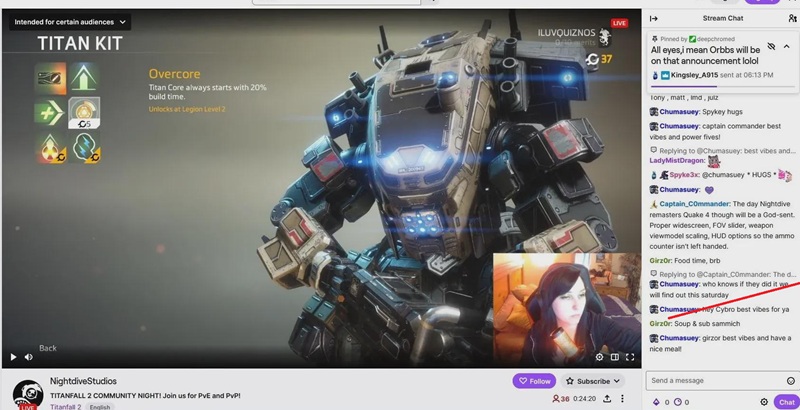Open the emote picker in chat
This screenshot has width=800, height=410.
pyautogui.click(x=788, y=380)
